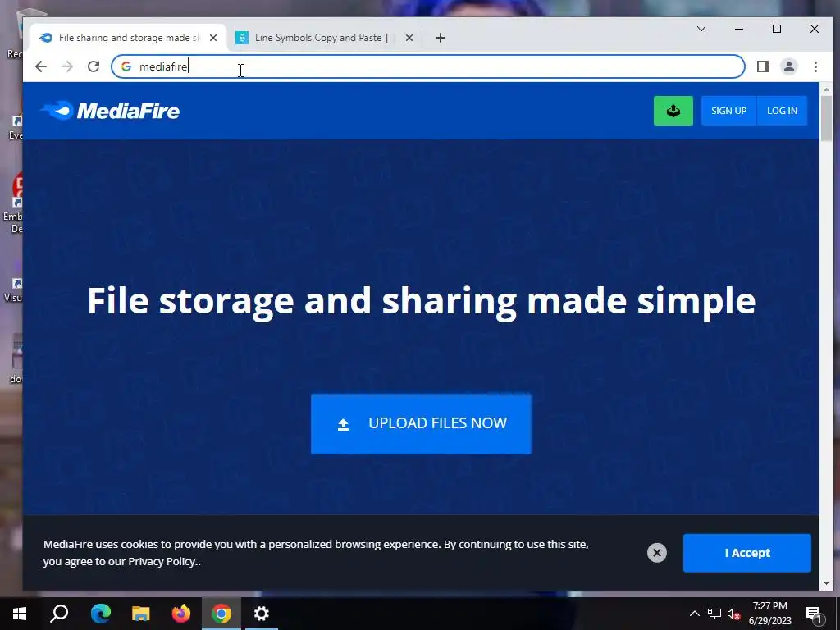The width and height of the screenshot is (840, 630).
Task: Click Chrome icon in taskbar
Action: point(221,614)
